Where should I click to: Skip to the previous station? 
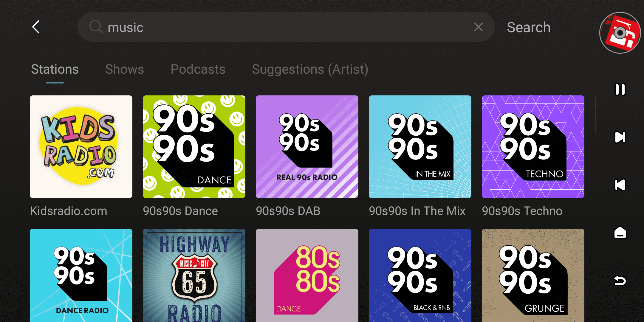point(620,185)
